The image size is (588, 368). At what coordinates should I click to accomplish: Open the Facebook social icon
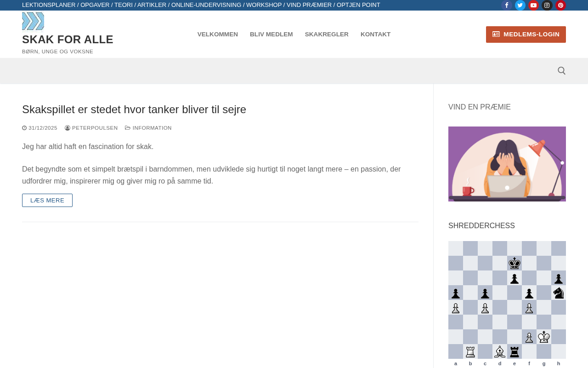507,5
